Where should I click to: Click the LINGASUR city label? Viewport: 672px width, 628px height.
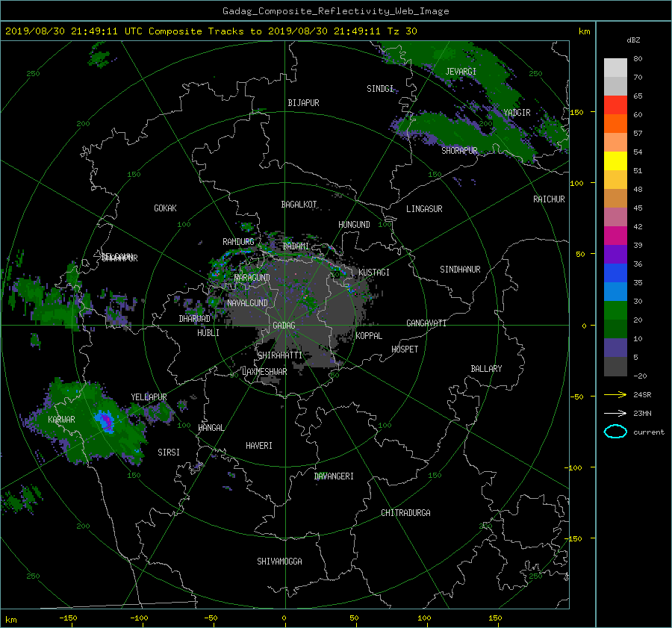point(424,209)
